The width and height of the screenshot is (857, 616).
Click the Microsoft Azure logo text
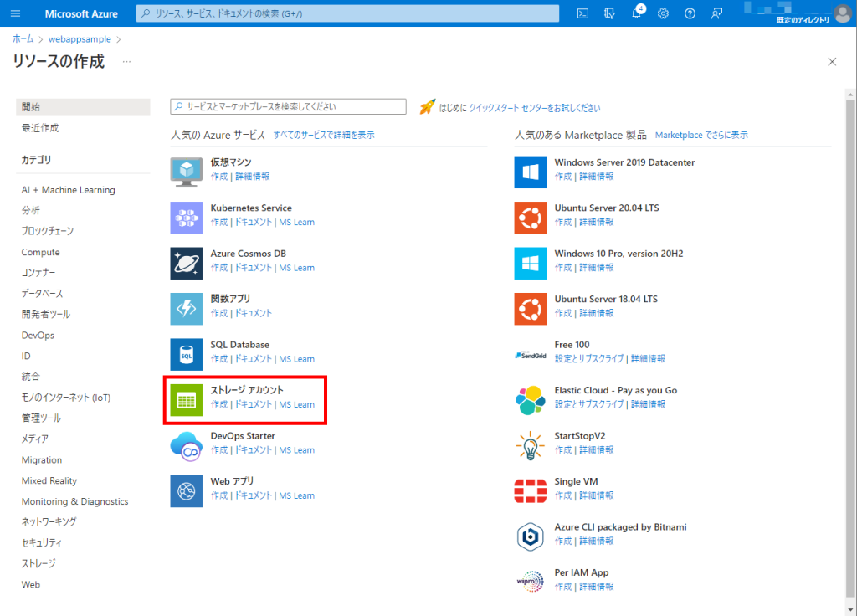(x=81, y=13)
